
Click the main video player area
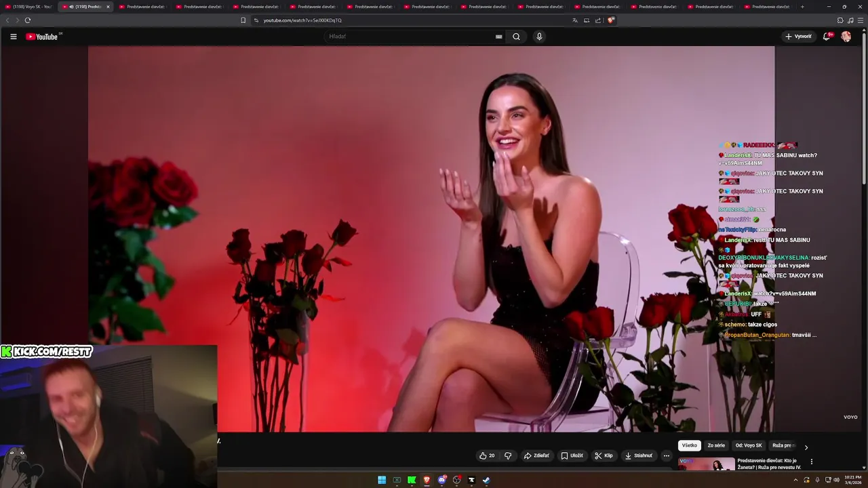point(431,239)
